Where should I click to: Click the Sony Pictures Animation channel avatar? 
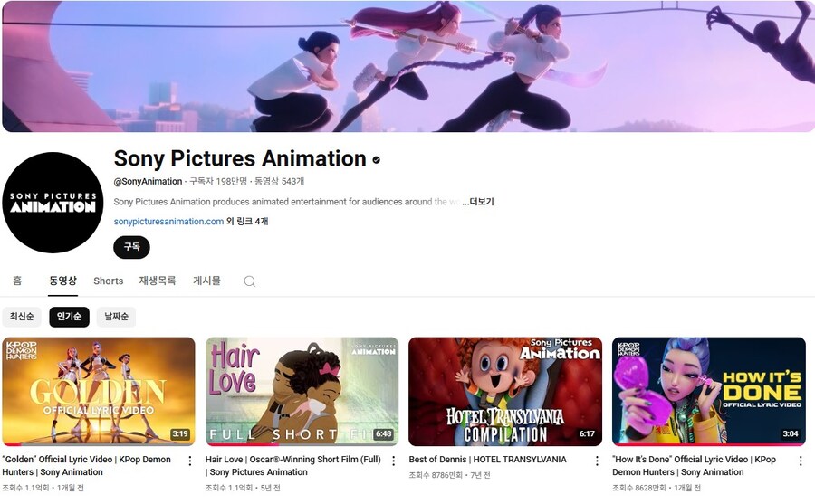pyautogui.click(x=53, y=203)
